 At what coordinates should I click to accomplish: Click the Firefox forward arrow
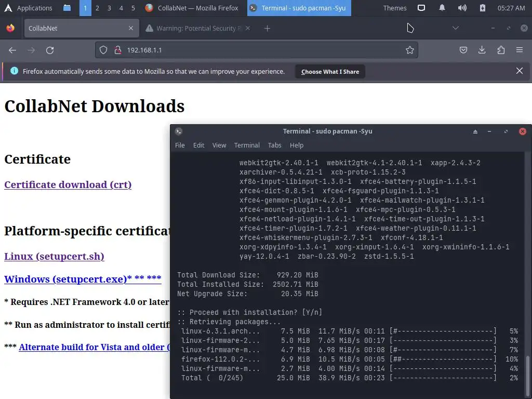[31, 50]
